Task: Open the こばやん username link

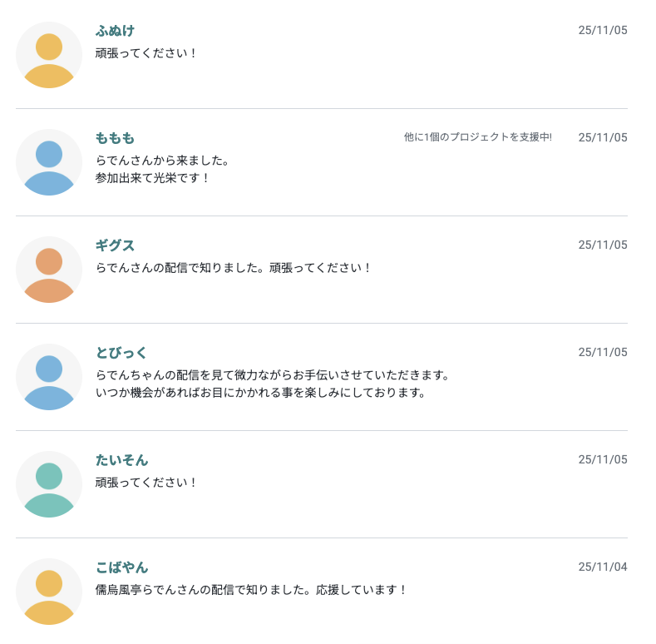Action: 121,567
